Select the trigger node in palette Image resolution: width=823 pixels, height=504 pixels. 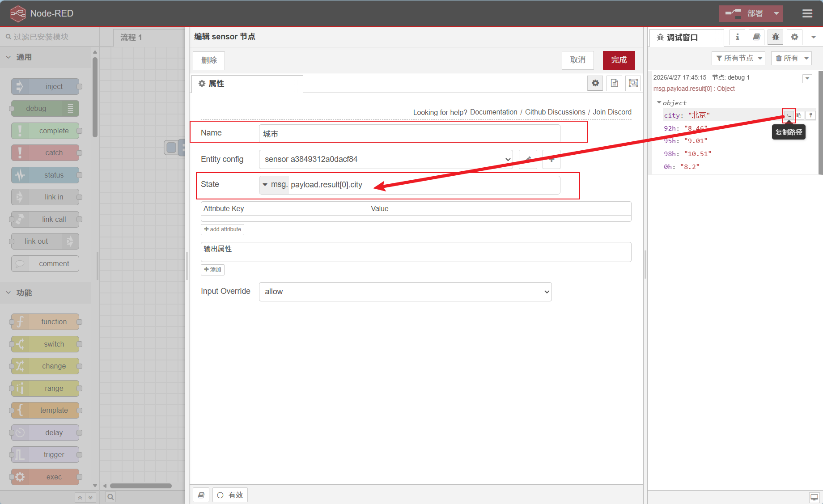(x=45, y=454)
